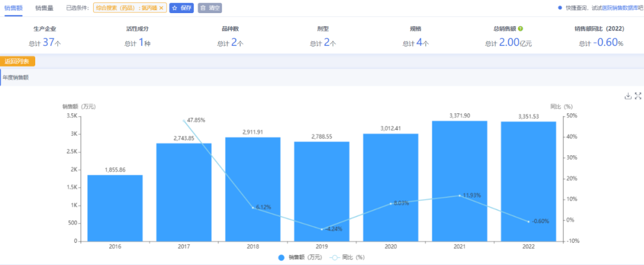Click the 返回列表 button
This screenshot has width=644, height=265.
[17, 61]
